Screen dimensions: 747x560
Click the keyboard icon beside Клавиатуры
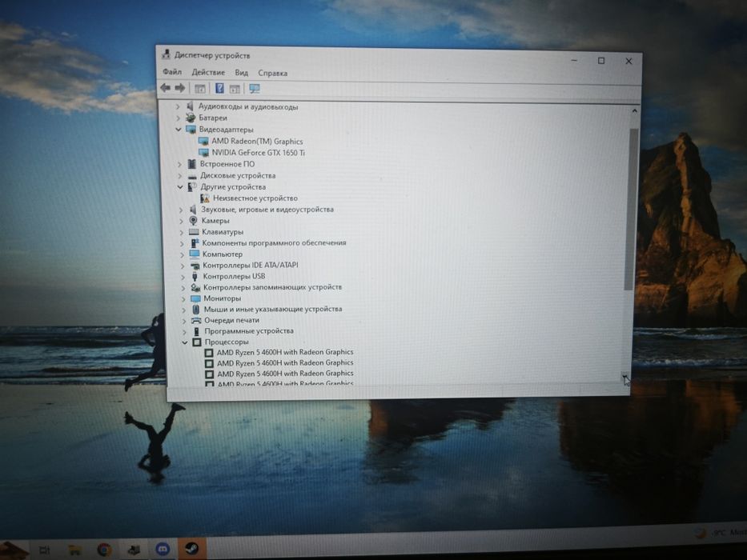point(194,232)
